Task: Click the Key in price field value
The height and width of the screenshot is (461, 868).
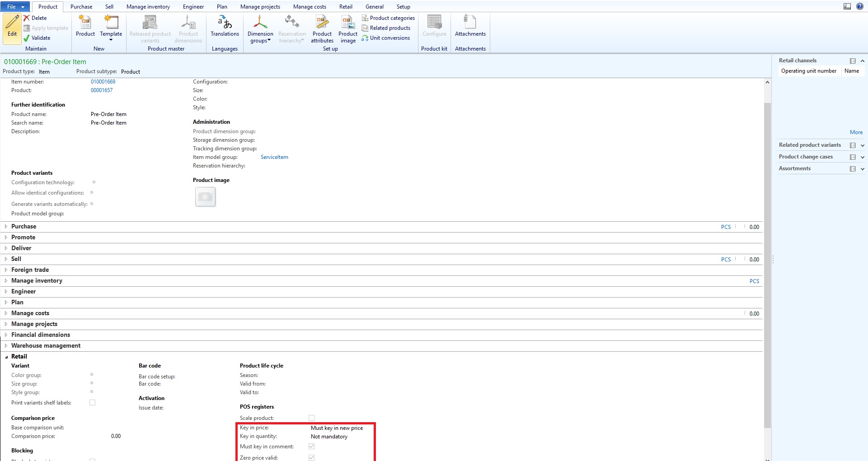Action: [337, 428]
